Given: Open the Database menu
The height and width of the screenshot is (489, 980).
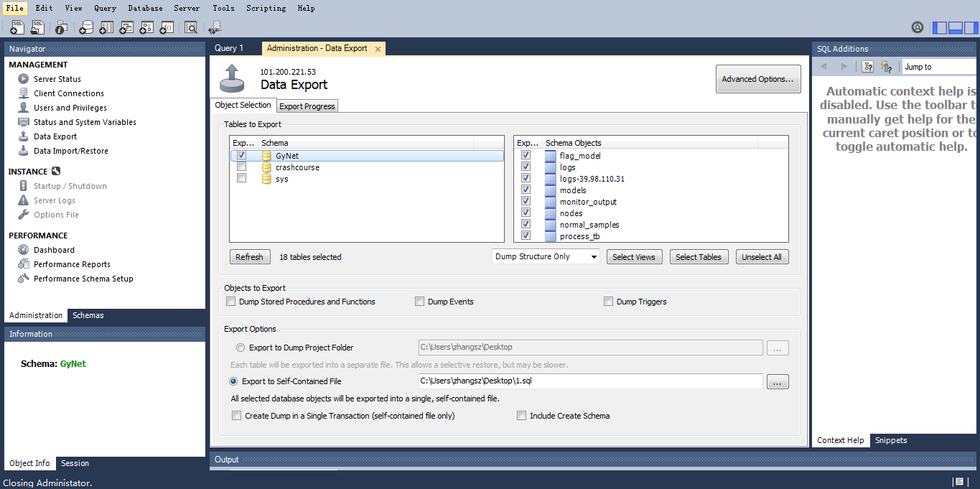Looking at the screenshot, I should [x=145, y=8].
